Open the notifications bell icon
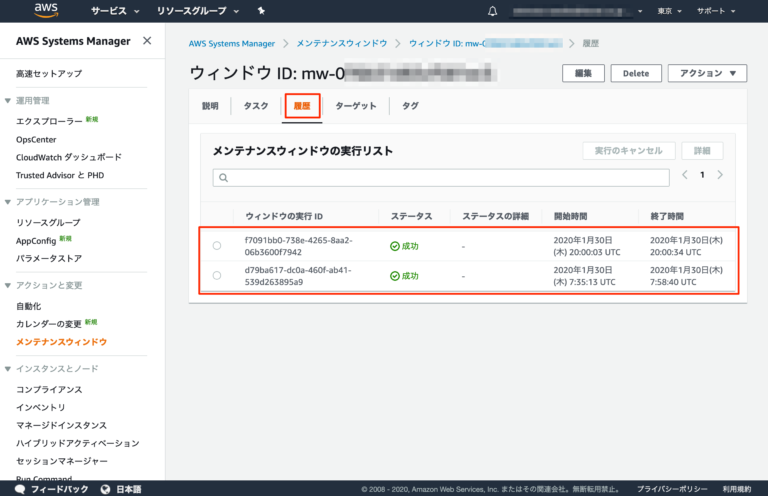This screenshot has height=496, width=768. pyautogui.click(x=492, y=11)
